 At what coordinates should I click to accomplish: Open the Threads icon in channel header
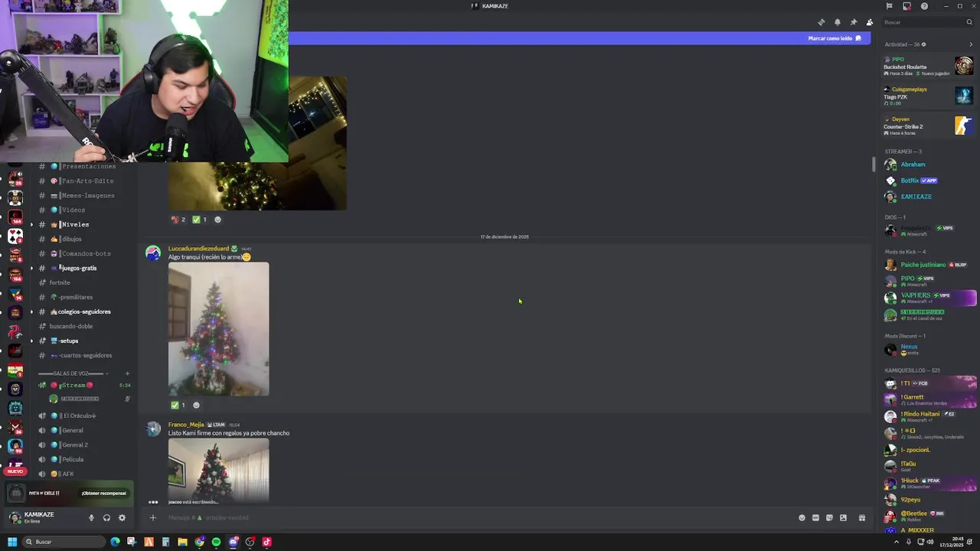click(822, 22)
